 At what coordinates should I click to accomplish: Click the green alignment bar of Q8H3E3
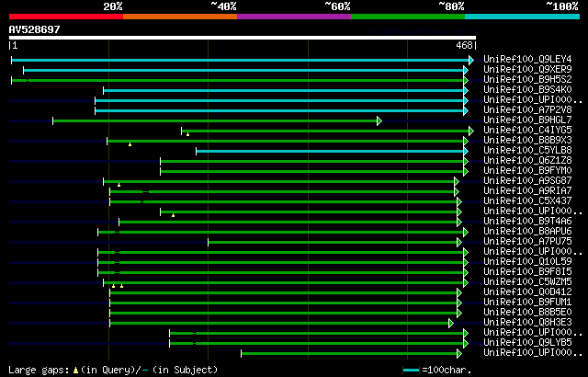click(x=279, y=323)
